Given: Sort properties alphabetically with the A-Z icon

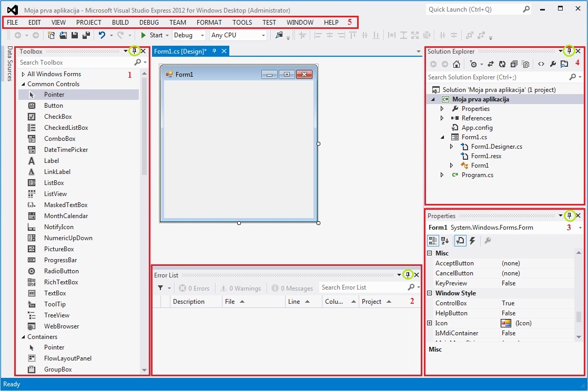Looking at the screenshot, I should coord(445,241).
